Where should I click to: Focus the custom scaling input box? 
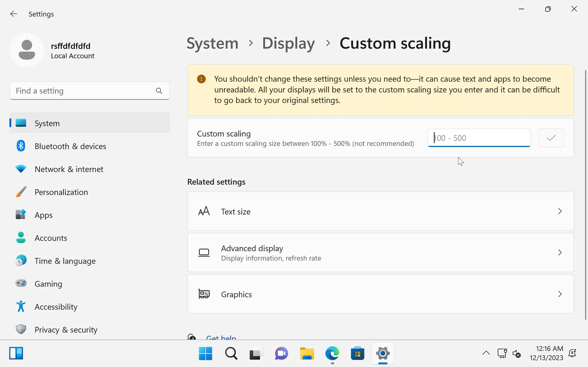479,138
